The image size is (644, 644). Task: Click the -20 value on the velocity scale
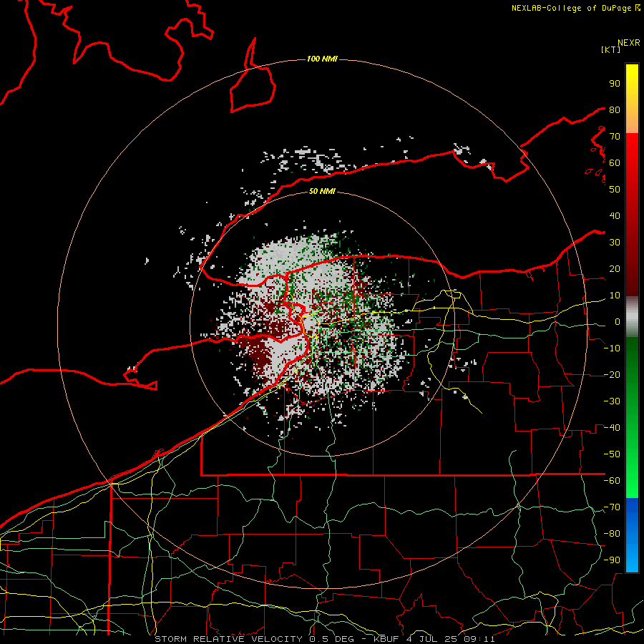point(612,374)
